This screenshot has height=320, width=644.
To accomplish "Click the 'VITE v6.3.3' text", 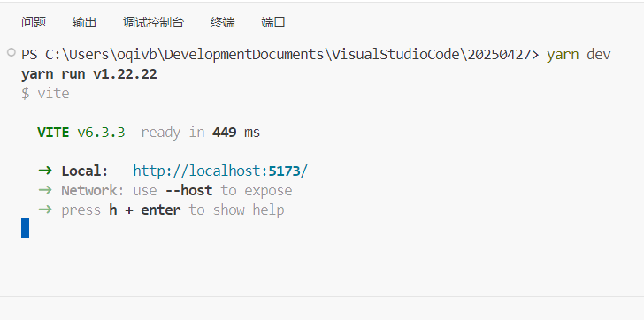I will [80, 133].
